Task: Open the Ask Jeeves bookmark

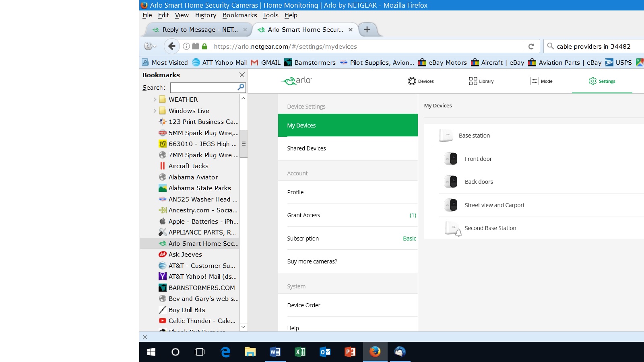Action: 181,255
